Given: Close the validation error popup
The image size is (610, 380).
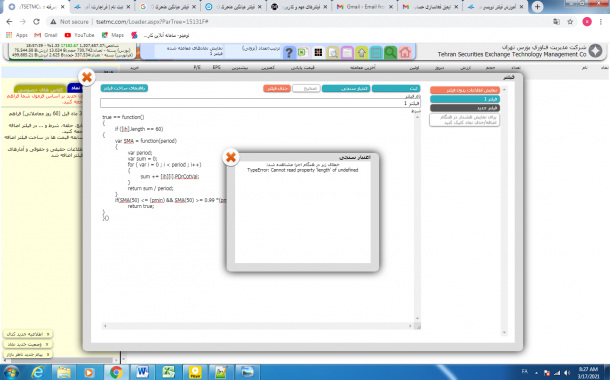Looking at the screenshot, I should click(231, 157).
